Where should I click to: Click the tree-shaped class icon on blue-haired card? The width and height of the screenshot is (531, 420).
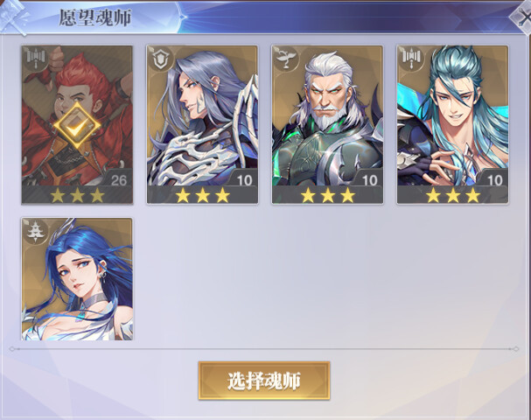[36, 231]
